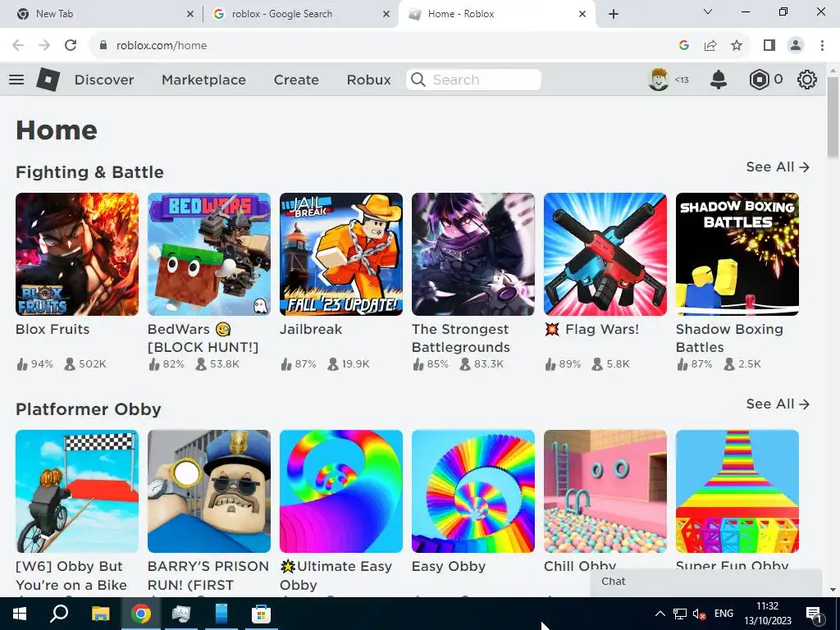Show hidden system tray icons
840x630 pixels.
[660, 614]
